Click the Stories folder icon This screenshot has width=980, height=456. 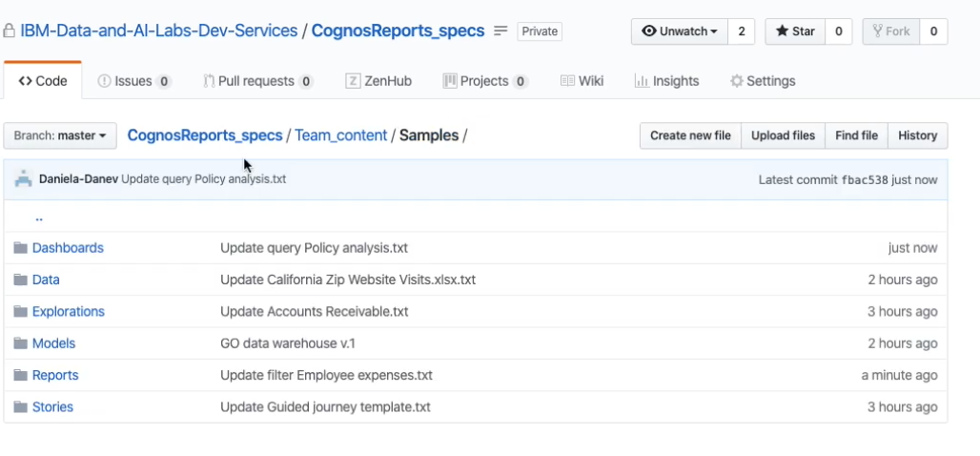20,407
